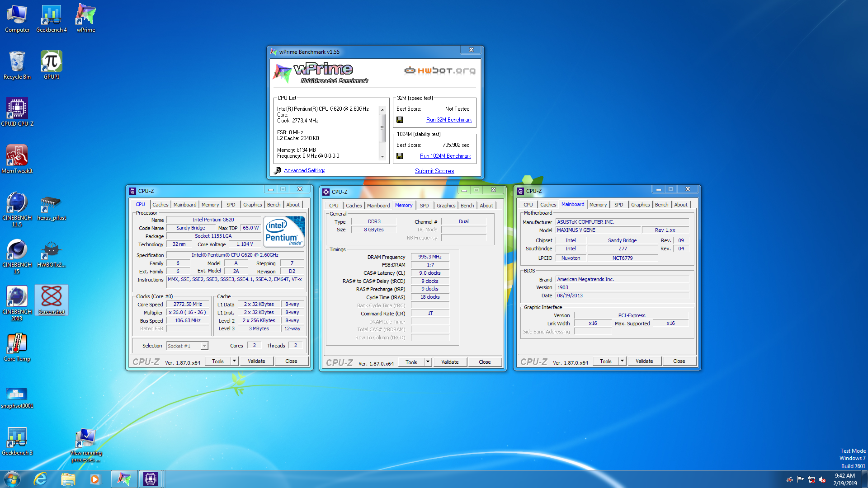Viewport: 868px width, 488px height.
Task: Open the About tab in the right CPU-Z window
Action: coord(680,205)
